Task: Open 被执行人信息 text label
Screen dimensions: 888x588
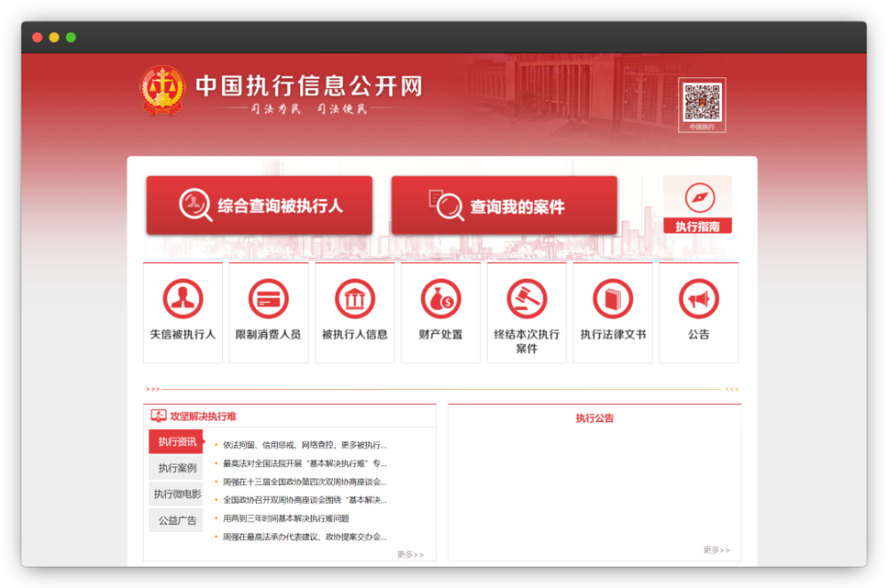Action: tap(354, 334)
